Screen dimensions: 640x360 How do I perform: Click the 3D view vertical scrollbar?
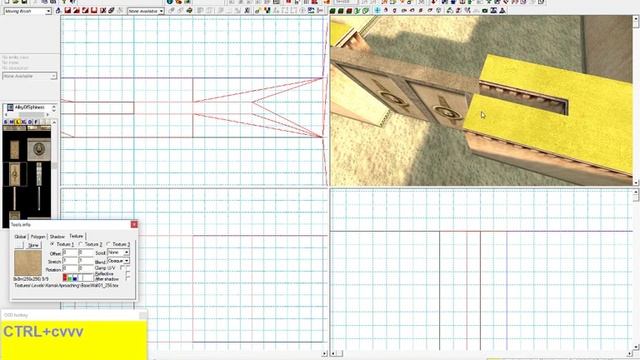pos(636,100)
